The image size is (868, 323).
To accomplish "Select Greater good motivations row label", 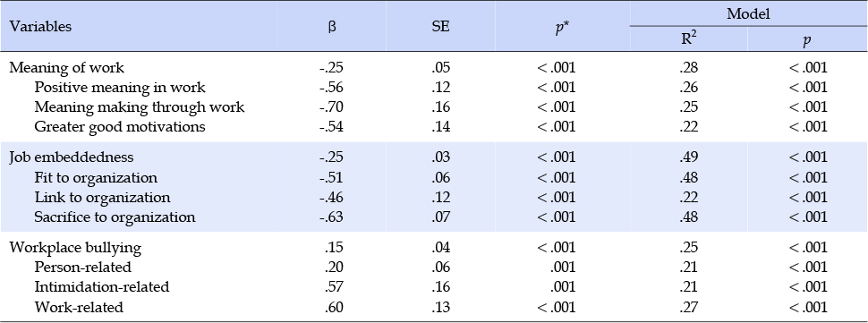I will click(x=120, y=127).
